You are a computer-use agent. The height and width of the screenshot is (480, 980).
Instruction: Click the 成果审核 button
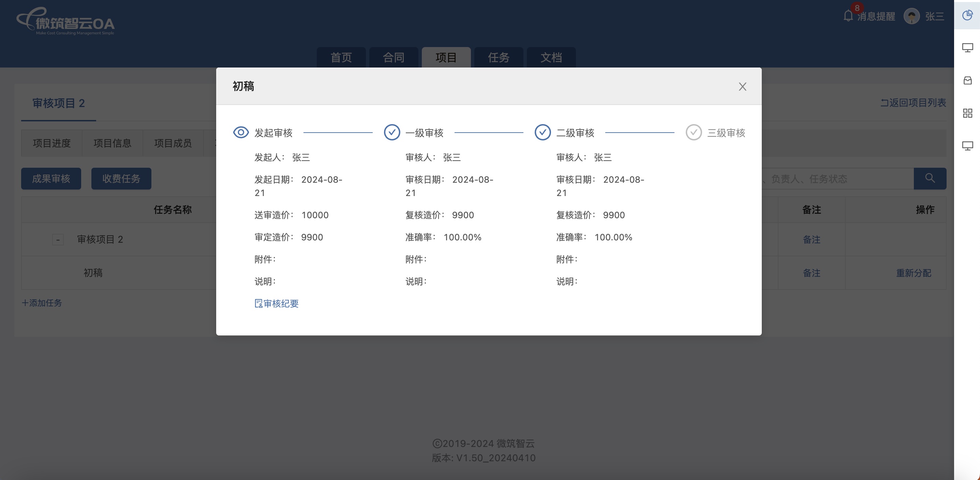51,178
